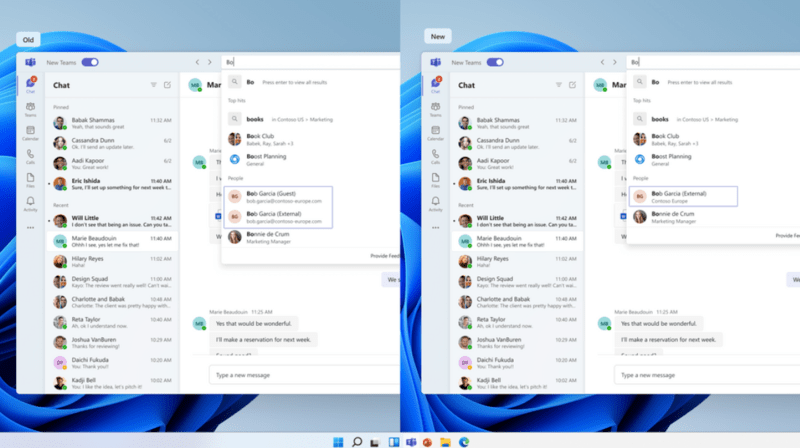This screenshot has width=800, height=448.
Task: Open Teams icon in Old window sidebar
Action: point(31,109)
